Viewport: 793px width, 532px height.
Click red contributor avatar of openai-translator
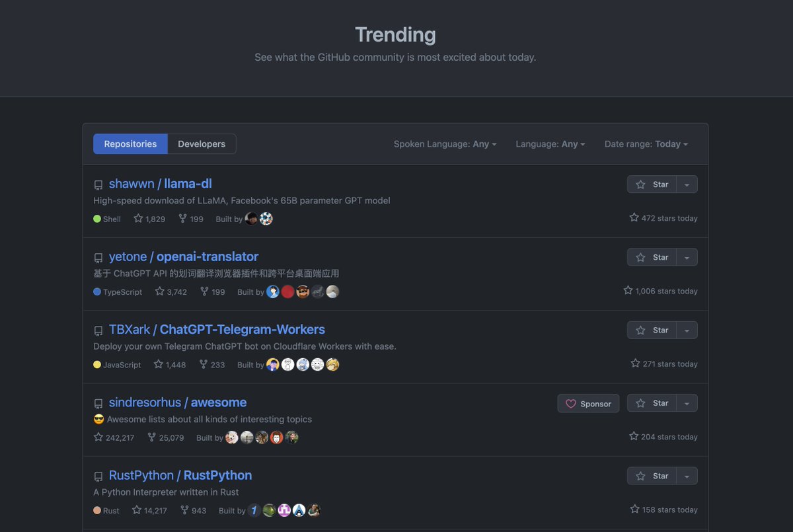(x=287, y=291)
